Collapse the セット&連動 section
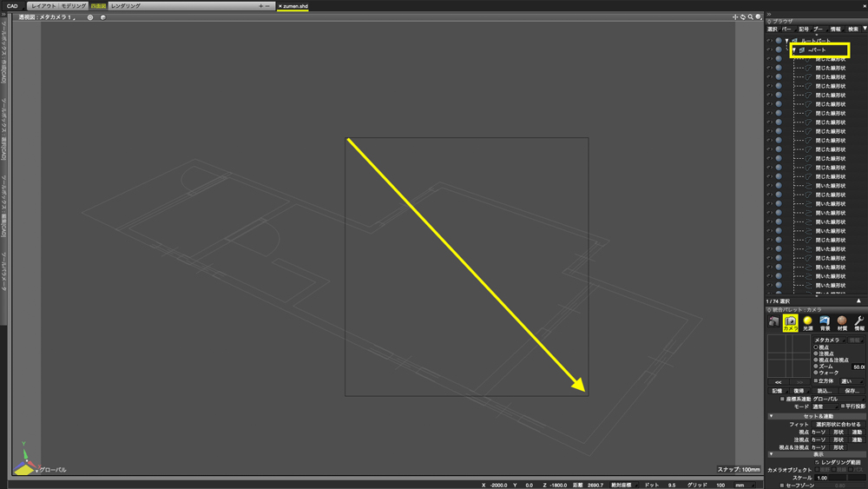 (771, 416)
